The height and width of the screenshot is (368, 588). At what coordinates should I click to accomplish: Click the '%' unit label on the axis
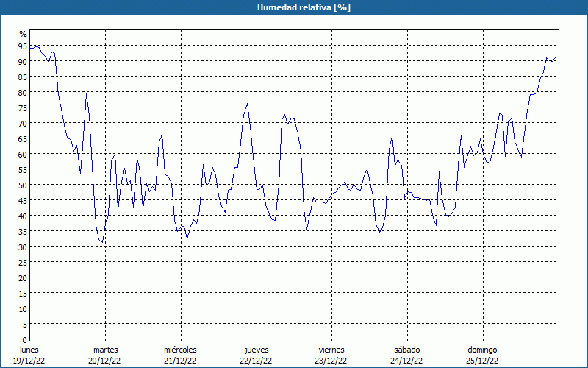24,34
